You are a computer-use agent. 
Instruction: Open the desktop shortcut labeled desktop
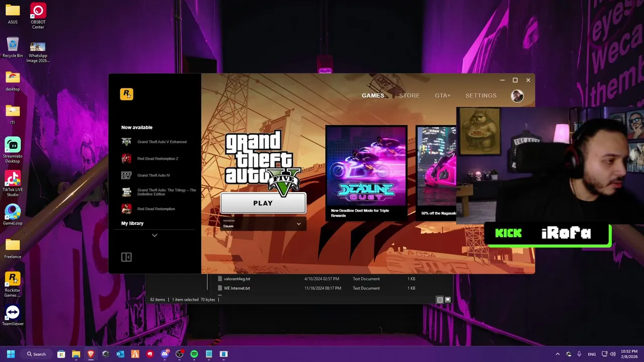(13, 81)
